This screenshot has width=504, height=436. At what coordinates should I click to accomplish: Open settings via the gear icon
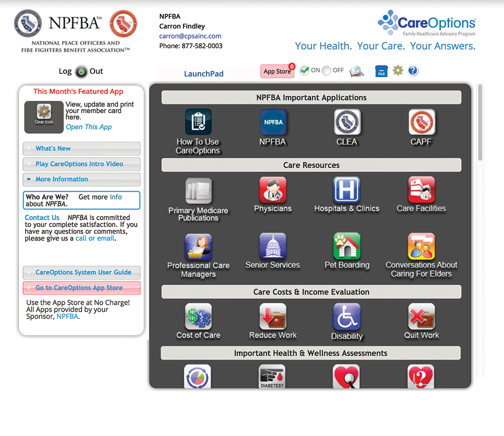tap(398, 70)
